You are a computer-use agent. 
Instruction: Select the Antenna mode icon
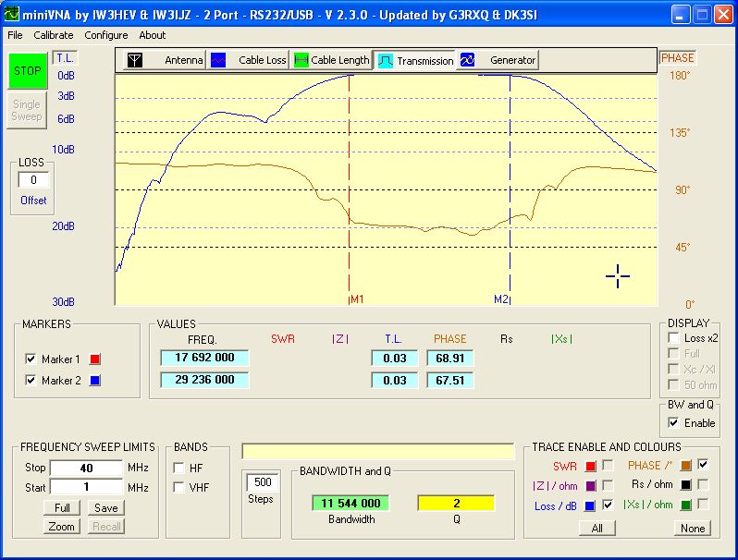[135, 60]
